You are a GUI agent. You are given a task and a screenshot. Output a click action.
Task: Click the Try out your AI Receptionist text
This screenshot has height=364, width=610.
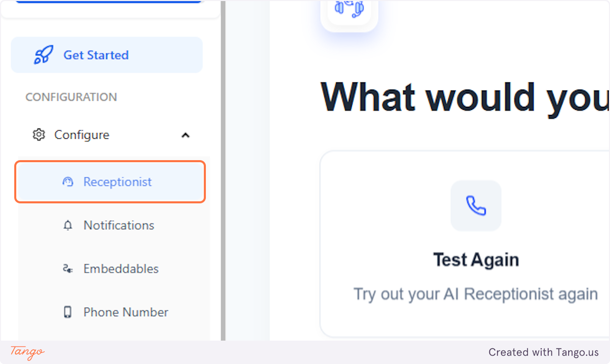475,294
